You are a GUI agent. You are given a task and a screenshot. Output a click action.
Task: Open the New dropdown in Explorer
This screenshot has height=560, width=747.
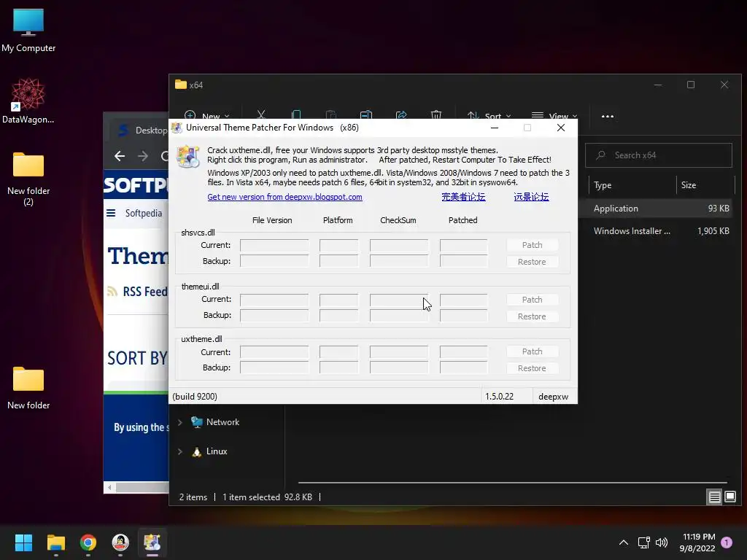point(206,116)
